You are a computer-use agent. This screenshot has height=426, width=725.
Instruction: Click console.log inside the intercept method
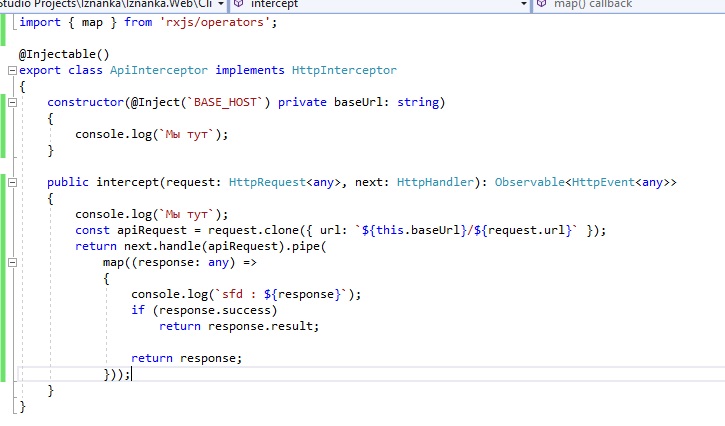pyautogui.click(x=113, y=214)
